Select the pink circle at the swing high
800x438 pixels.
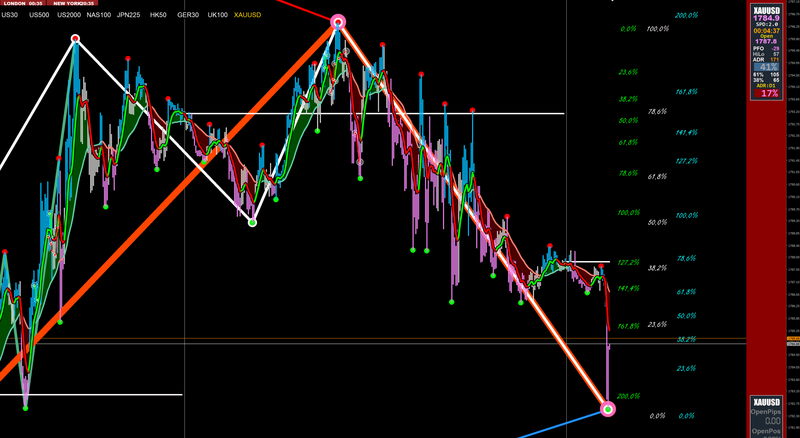pos(338,22)
